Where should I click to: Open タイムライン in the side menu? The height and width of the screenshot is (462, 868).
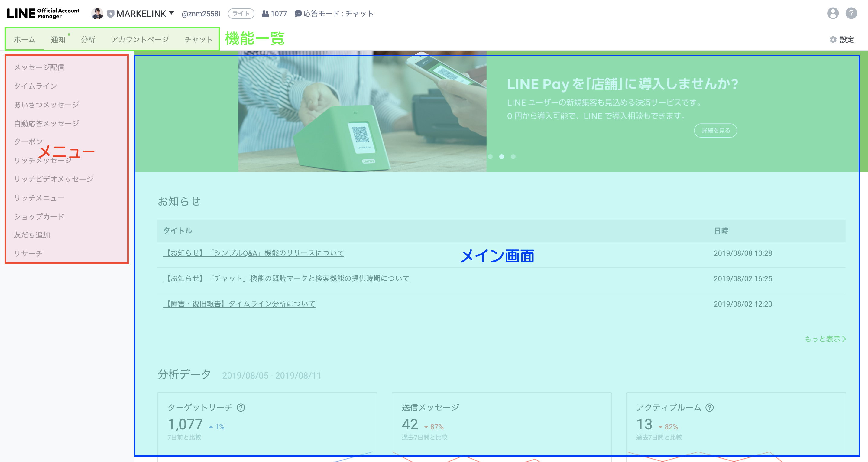(35, 86)
